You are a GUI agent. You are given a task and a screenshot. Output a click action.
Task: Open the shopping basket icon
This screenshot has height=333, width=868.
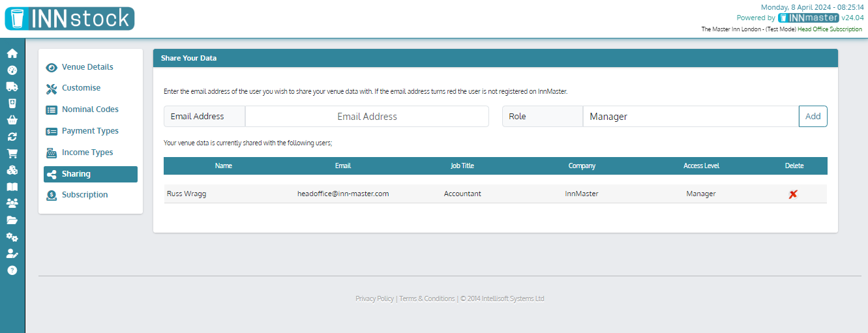12,120
